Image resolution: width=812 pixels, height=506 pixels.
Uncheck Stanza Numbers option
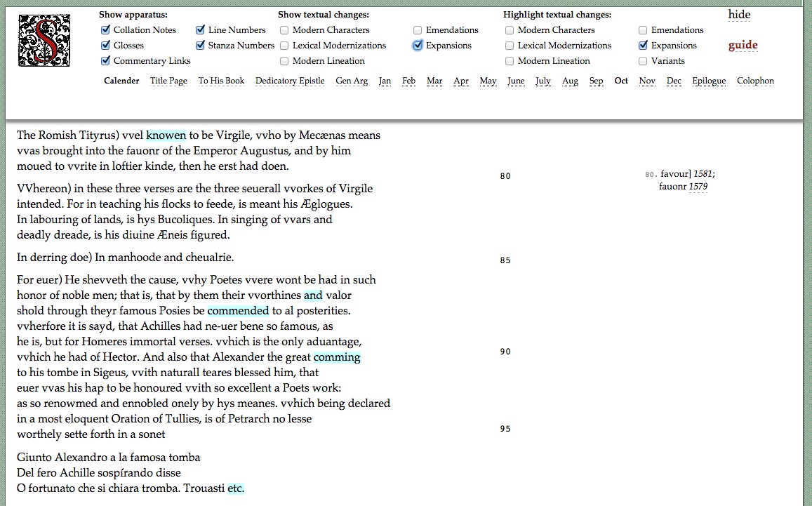(x=201, y=46)
